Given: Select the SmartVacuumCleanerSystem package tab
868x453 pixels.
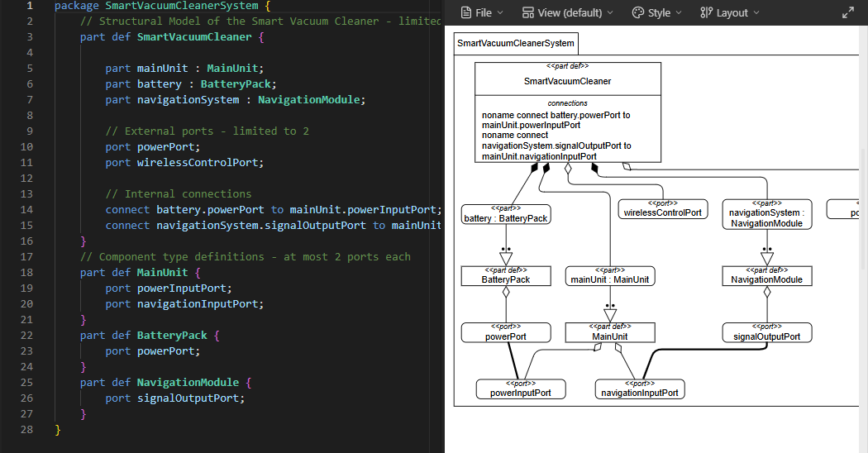Looking at the screenshot, I should click(516, 43).
